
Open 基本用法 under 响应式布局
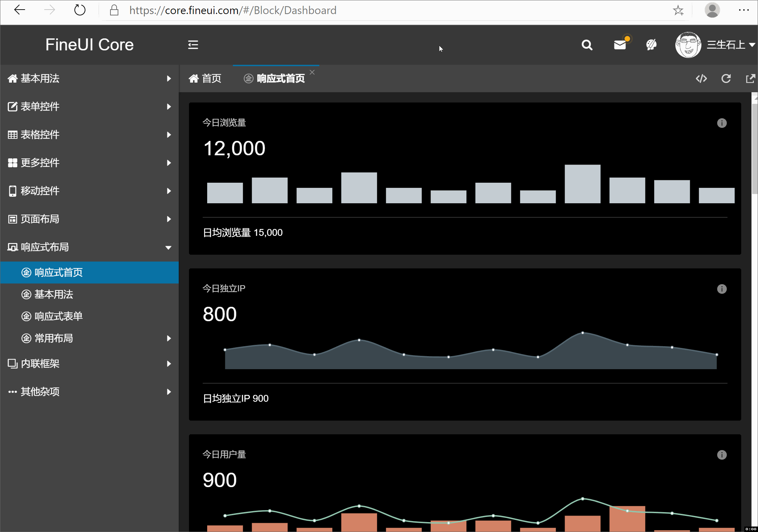tap(90, 294)
